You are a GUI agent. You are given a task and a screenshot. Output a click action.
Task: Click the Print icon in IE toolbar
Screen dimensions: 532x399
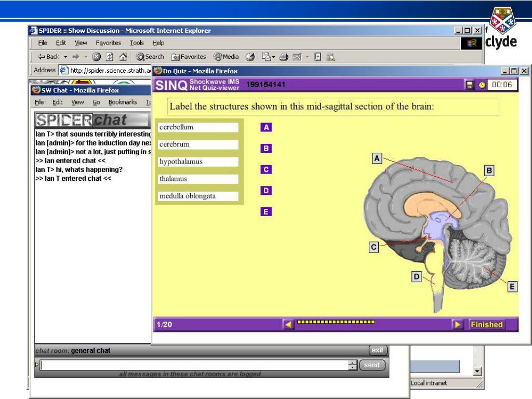pyautogui.click(x=284, y=57)
